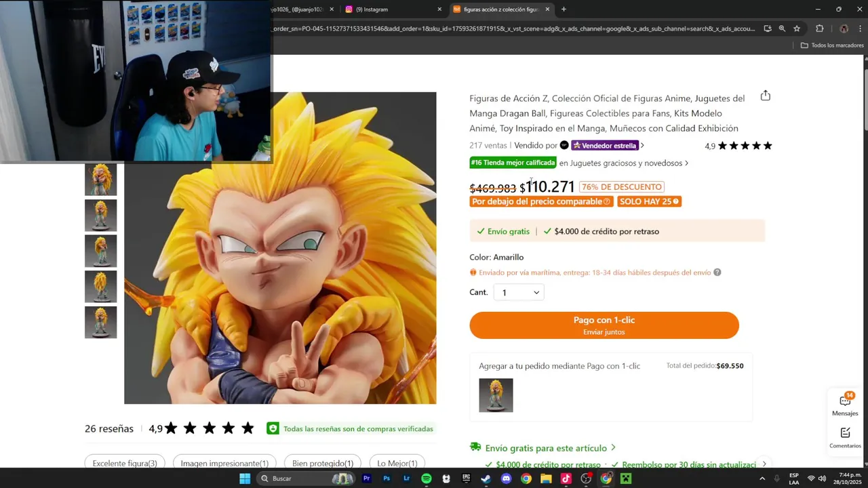868x488 pixels.
Task: Click the 4,9 star rating near title
Action: 738,146
